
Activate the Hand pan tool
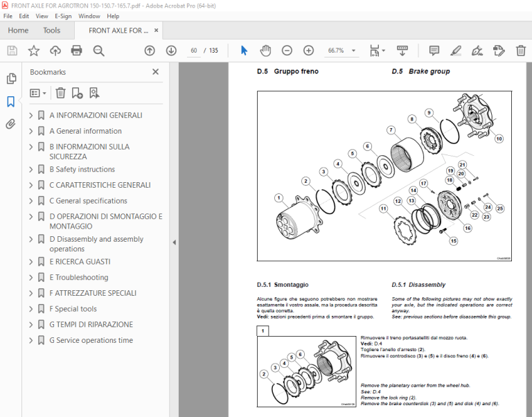pos(265,51)
